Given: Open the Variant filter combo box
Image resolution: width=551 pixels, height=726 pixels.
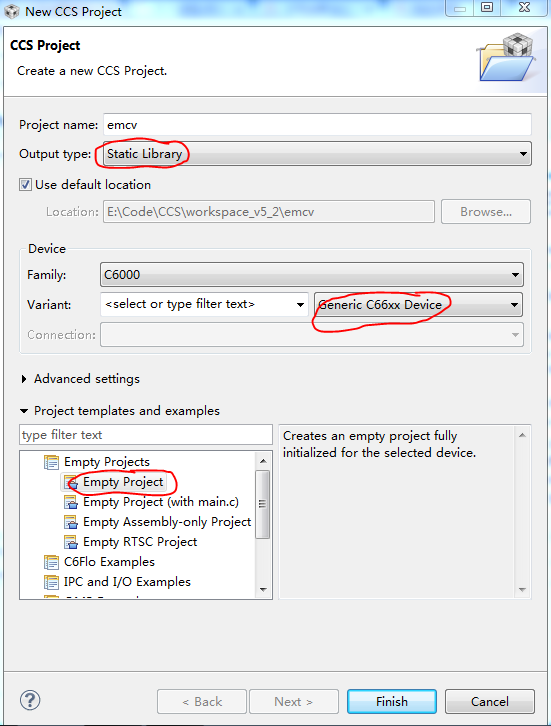Looking at the screenshot, I should pyautogui.click(x=204, y=305).
